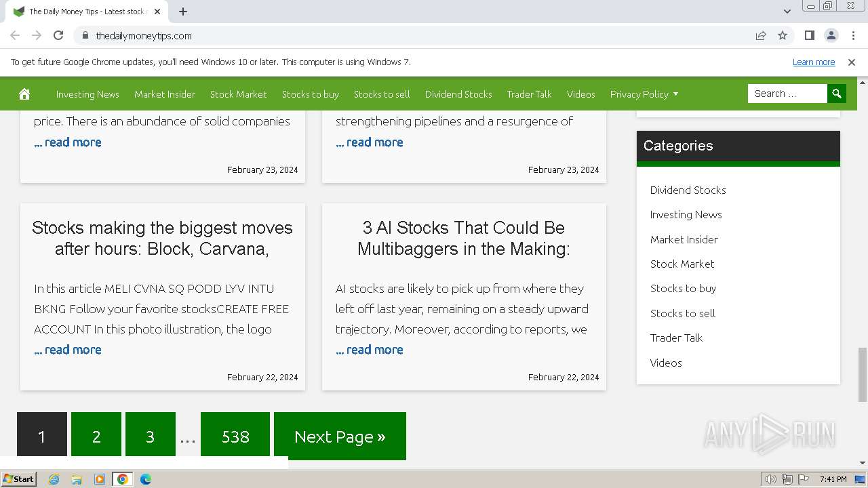Open File Explorer folder icon in taskbar
The width and height of the screenshot is (868, 488).
(77, 479)
